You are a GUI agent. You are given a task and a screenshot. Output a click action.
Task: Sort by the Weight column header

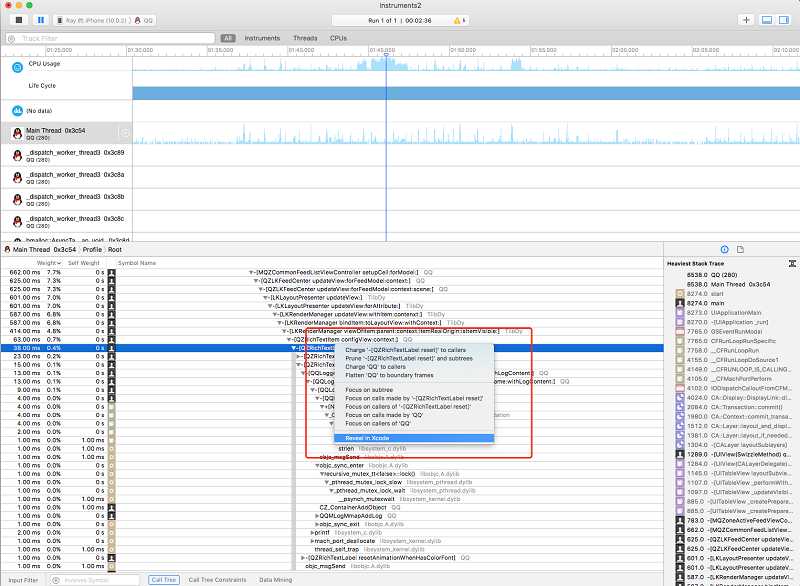47,263
